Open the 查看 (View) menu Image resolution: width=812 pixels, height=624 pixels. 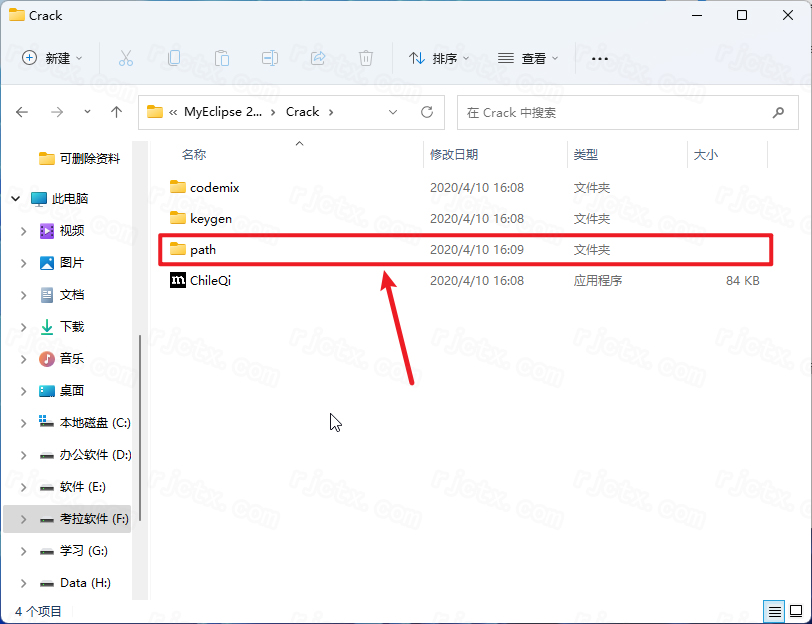(x=528, y=58)
